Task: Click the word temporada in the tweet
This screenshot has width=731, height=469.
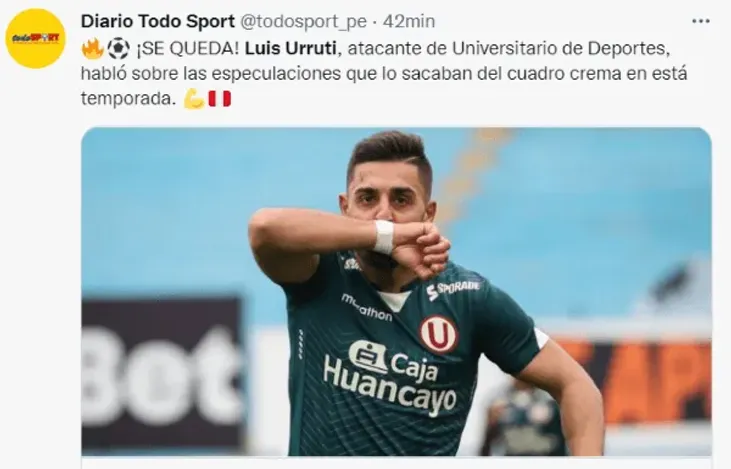Action: [x=128, y=99]
